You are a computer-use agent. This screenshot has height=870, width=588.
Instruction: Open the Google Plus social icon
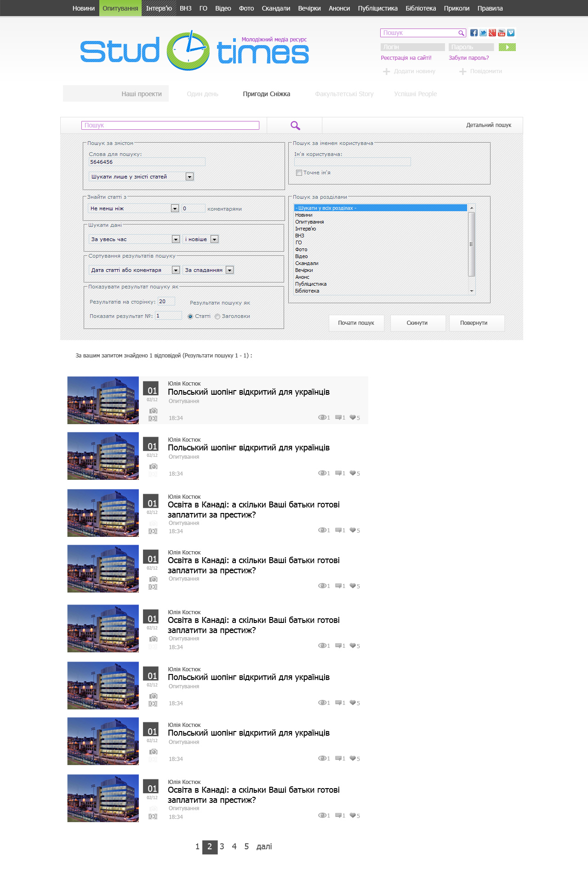point(492,33)
